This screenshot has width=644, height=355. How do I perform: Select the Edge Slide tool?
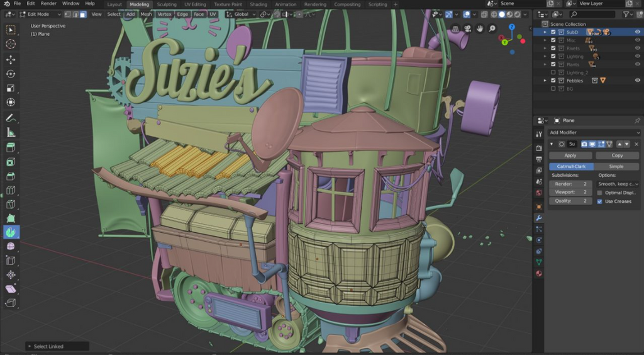click(x=11, y=261)
